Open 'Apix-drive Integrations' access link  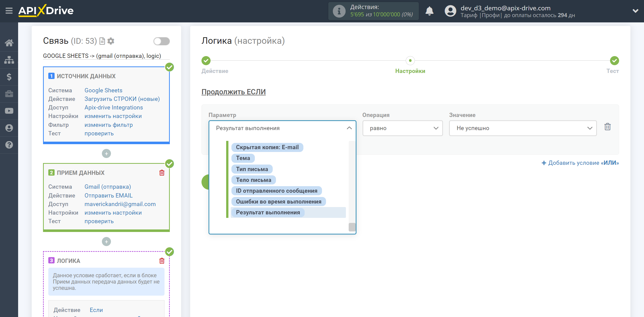pyautogui.click(x=114, y=107)
